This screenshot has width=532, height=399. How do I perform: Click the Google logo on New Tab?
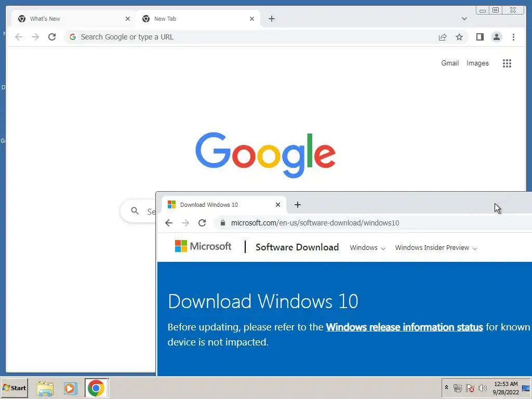point(265,155)
